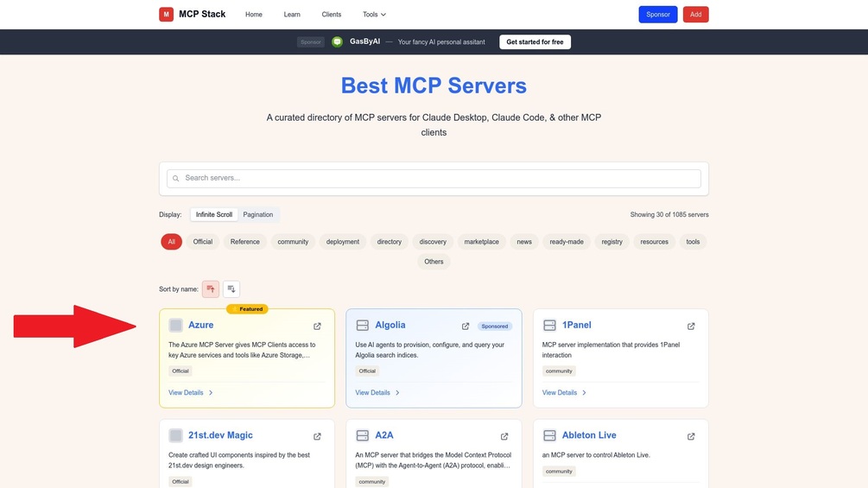Click the Featured badge on Azure card
This screenshot has width=868, height=488.
[247, 309]
